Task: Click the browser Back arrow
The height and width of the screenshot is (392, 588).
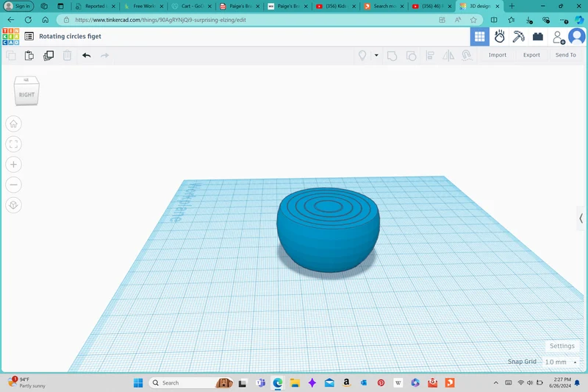Action: pos(11,20)
